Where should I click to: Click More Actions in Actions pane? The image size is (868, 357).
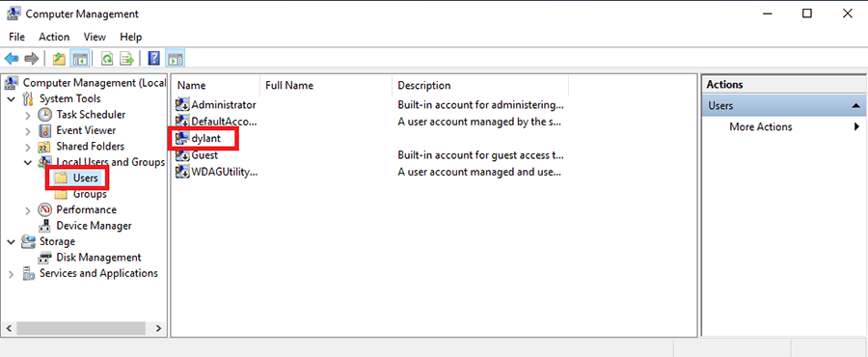(761, 126)
